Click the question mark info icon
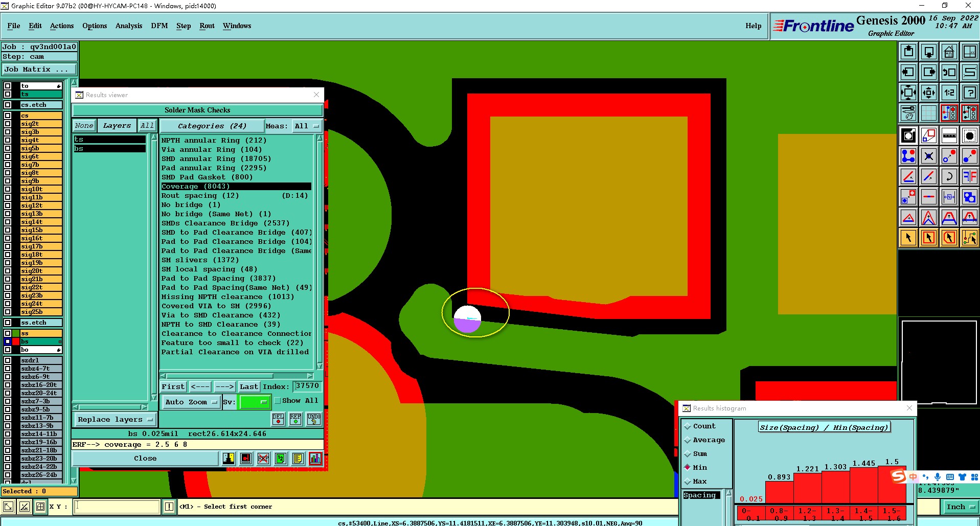This screenshot has width=980, height=526. click(970, 93)
